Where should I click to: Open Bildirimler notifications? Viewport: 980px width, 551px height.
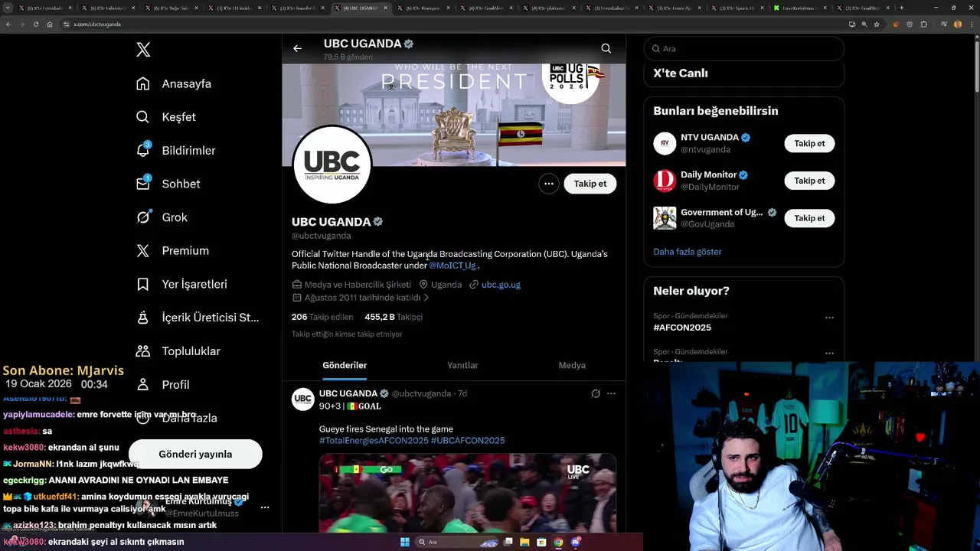[x=175, y=151]
